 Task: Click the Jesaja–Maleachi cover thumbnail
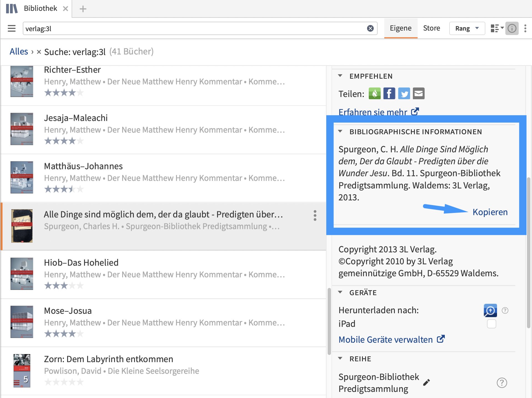pyautogui.click(x=22, y=129)
